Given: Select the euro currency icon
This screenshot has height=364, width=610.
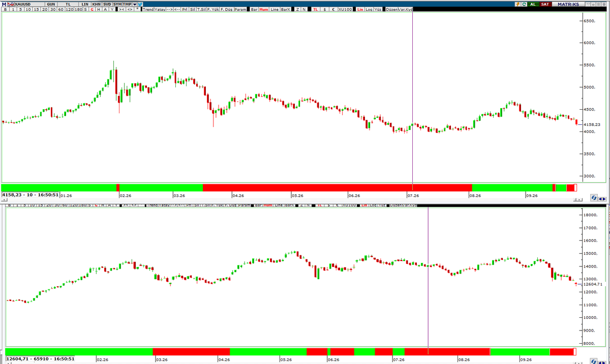Looking at the screenshot, I should 333,10.
